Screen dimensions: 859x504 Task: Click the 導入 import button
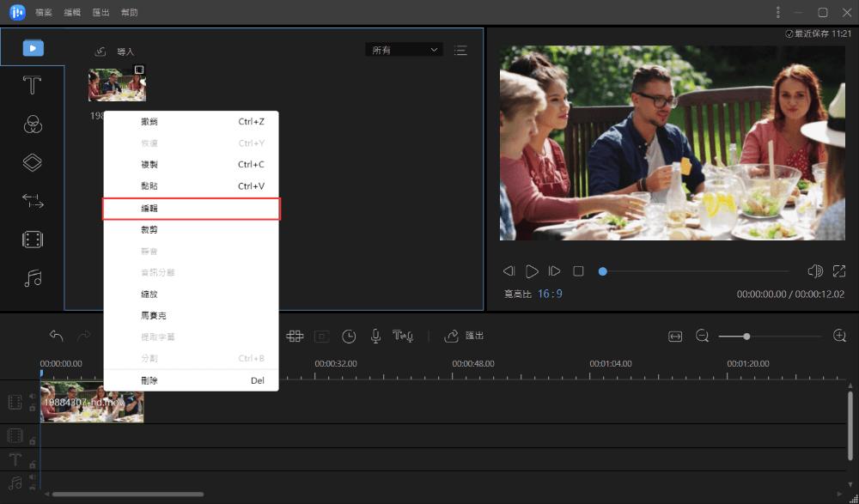coord(114,52)
